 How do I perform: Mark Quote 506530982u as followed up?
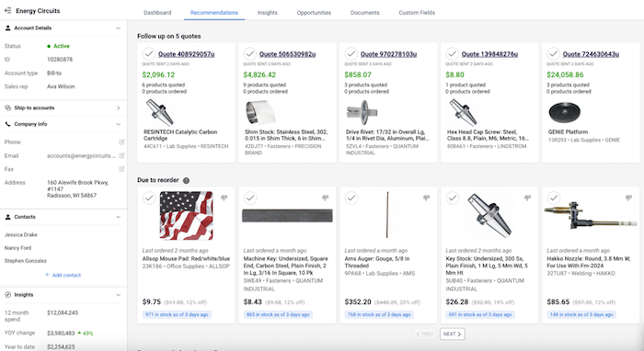point(249,53)
